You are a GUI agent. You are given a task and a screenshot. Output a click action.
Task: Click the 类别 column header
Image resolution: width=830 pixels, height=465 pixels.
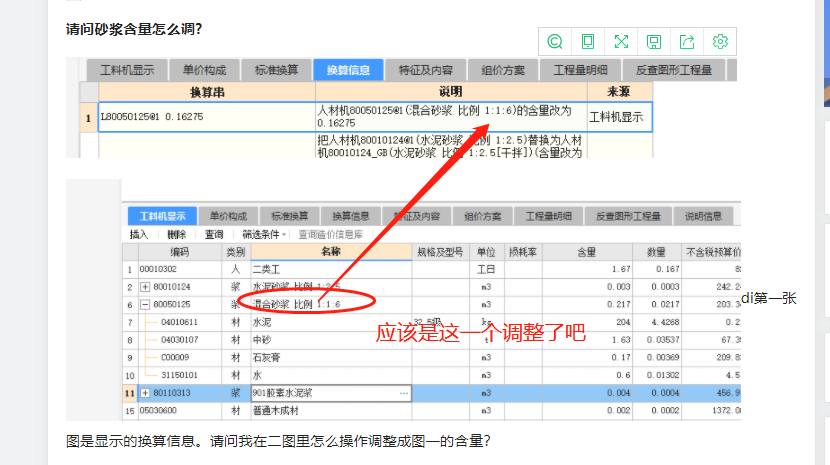[236, 252]
